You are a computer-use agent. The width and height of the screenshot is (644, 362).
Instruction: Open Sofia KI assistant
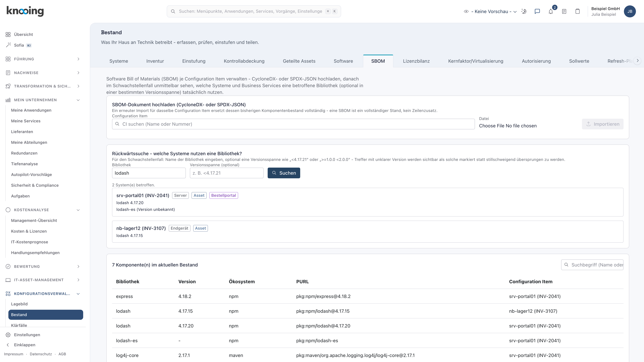(x=19, y=45)
